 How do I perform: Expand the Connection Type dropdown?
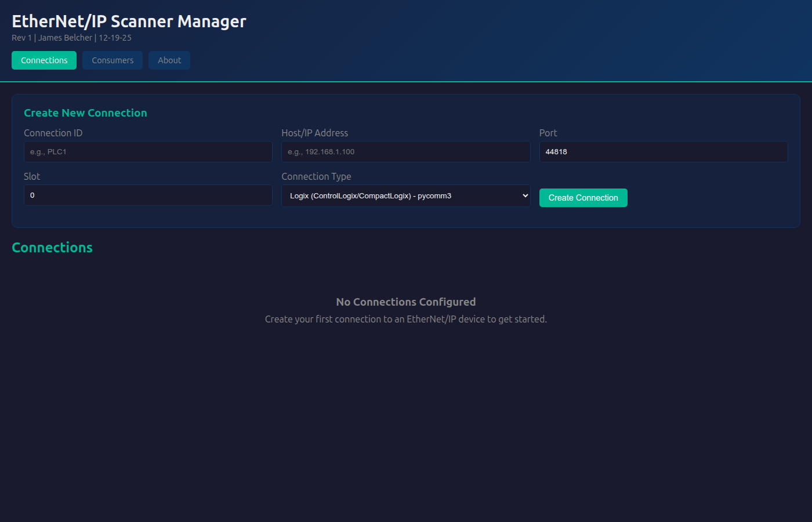[x=406, y=196]
